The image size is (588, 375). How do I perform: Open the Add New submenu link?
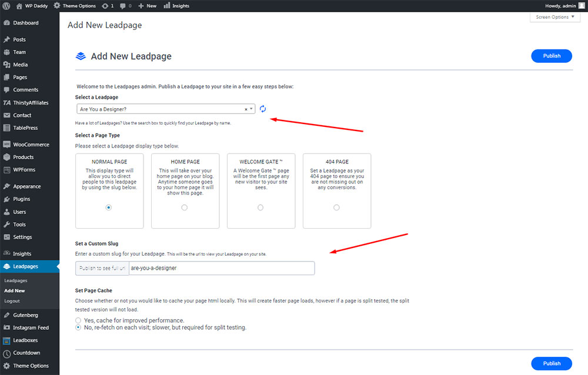[15, 290]
